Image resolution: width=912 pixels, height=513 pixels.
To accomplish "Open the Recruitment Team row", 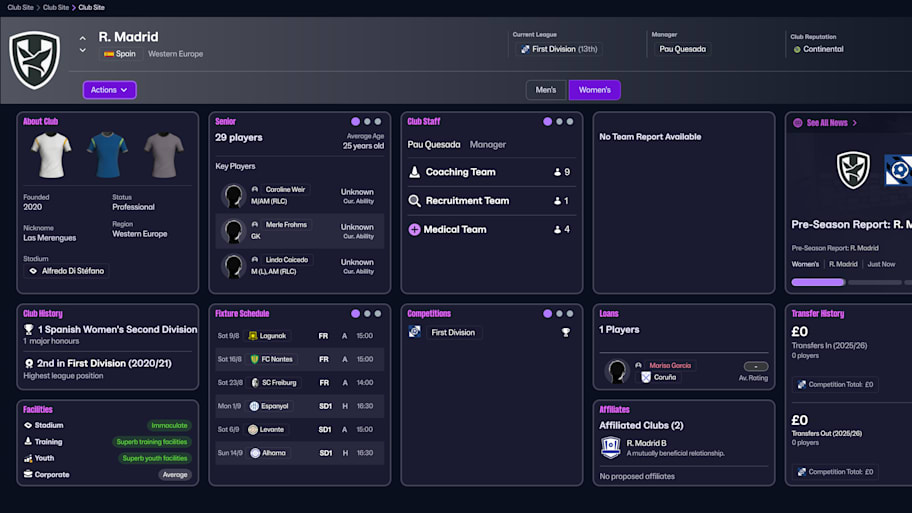I will pos(491,201).
